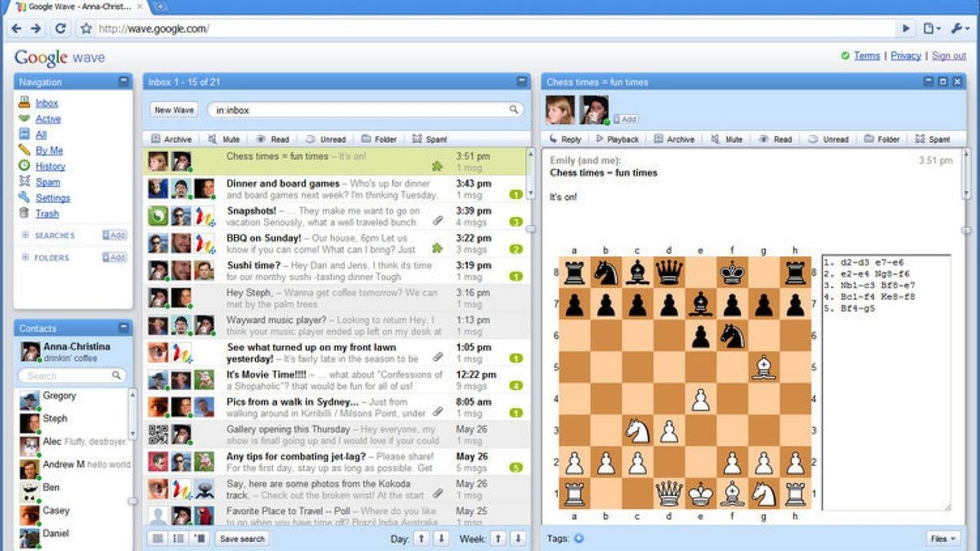The height and width of the screenshot is (551, 980).
Task: Mute the Chess times wave
Action: pyautogui.click(x=723, y=139)
